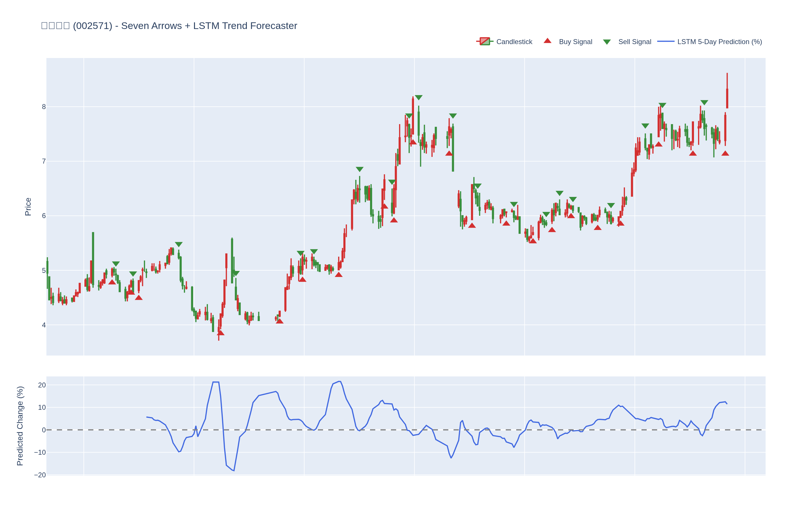This screenshot has width=812, height=522.
Task: Click the green Sell Signal triangle in legend
Action: (607, 42)
